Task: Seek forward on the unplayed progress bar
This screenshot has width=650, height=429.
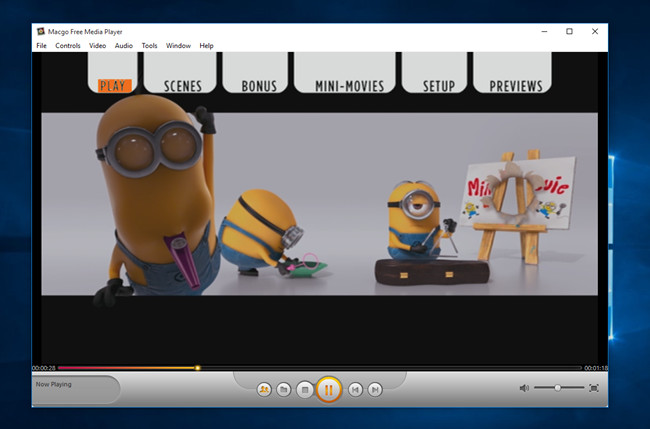Action: click(x=390, y=368)
